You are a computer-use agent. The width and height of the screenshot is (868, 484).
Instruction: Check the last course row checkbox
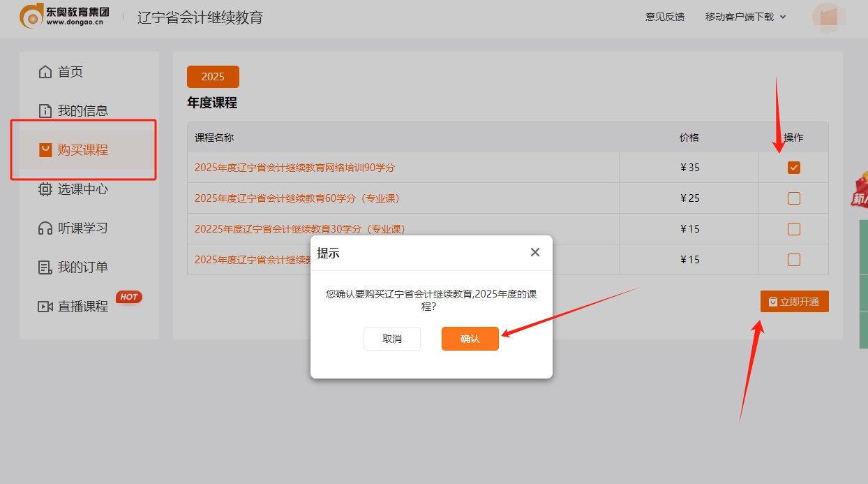point(793,259)
